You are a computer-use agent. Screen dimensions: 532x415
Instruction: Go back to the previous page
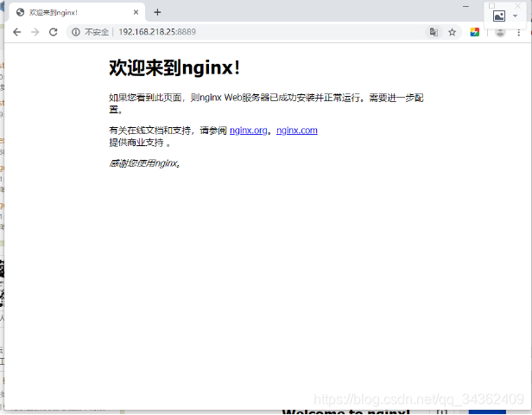(x=16, y=32)
